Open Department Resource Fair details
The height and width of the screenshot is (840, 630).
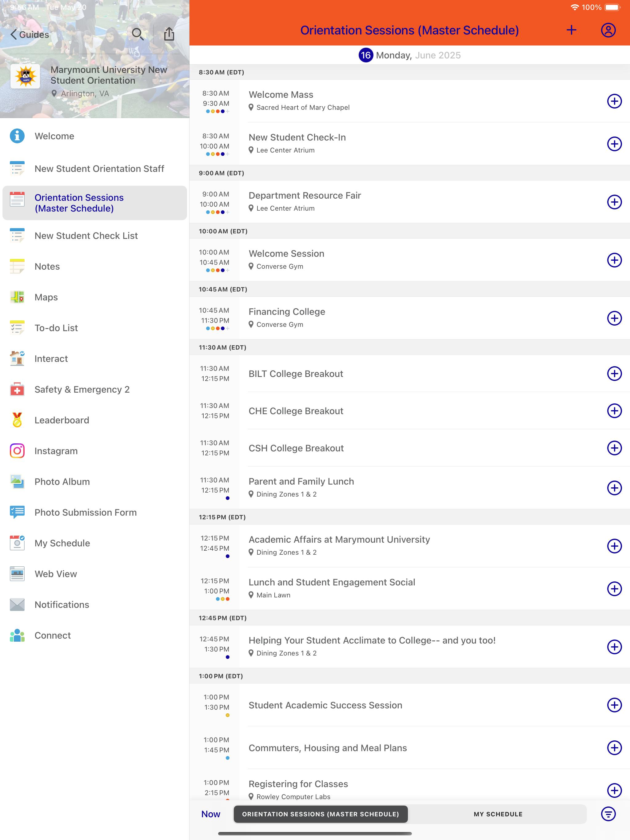click(x=410, y=202)
